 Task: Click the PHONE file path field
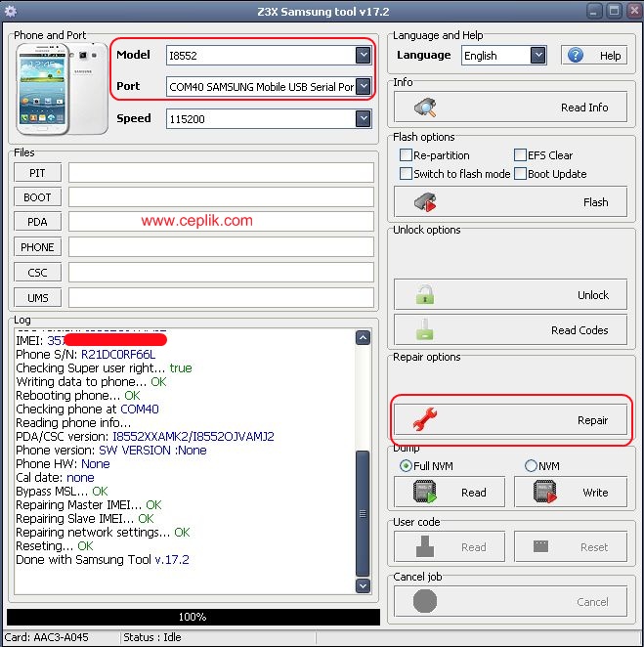[x=221, y=247]
